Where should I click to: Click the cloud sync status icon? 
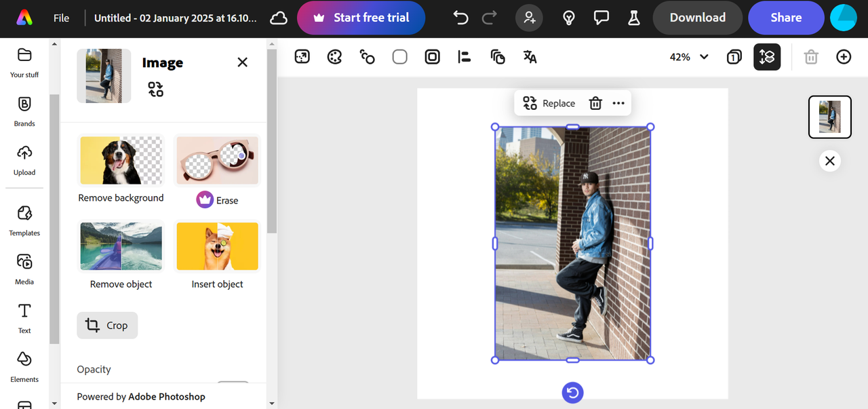point(279,18)
